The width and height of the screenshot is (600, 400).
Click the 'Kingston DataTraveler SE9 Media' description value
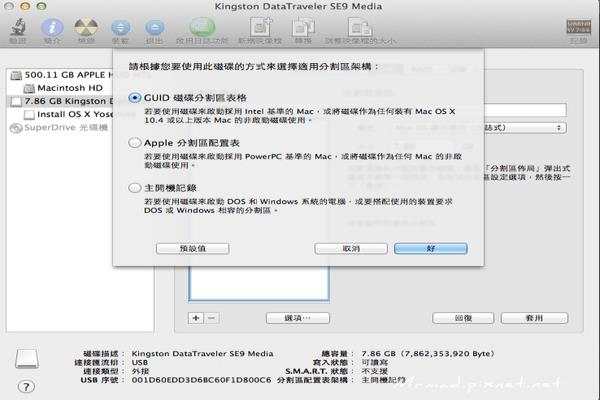pyautogui.click(x=202, y=354)
